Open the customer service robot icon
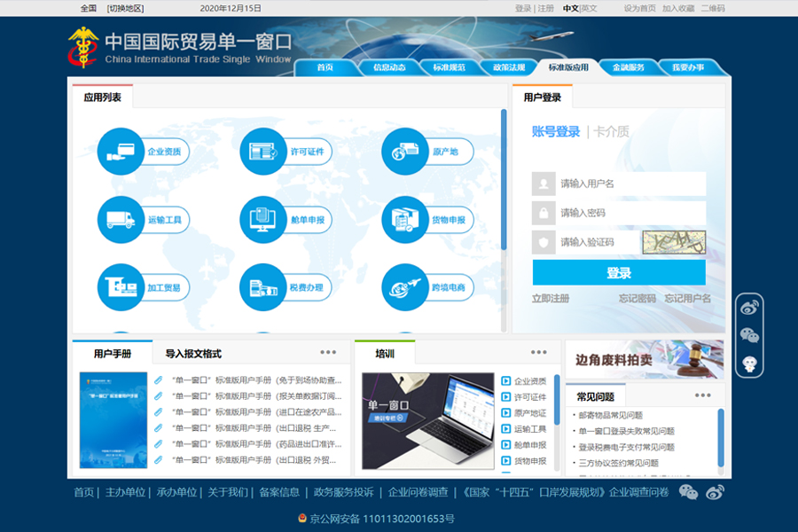Screen dimensions: 798x532 coord(749,364)
